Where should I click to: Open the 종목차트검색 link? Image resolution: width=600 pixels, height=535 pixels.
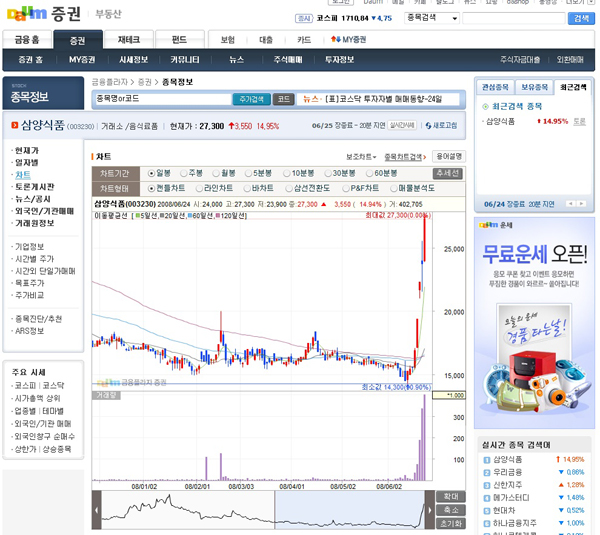click(405, 157)
